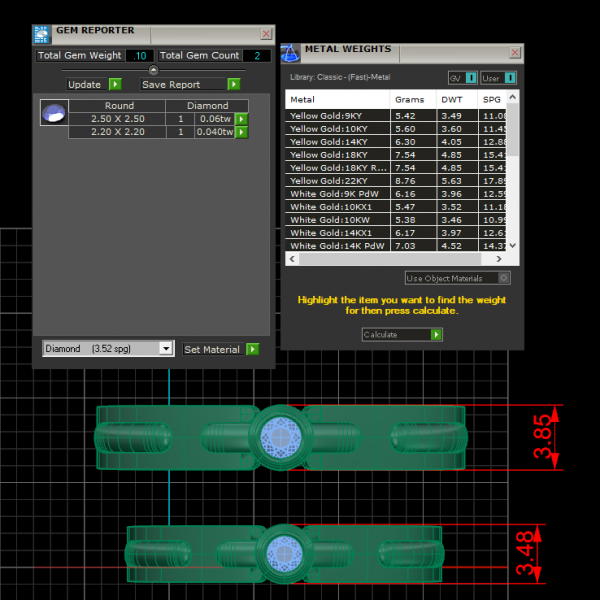Image resolution: width=600 pixels, height=600 pixels.
Task: Sort by the Grams column header
Action: [410, 100]
